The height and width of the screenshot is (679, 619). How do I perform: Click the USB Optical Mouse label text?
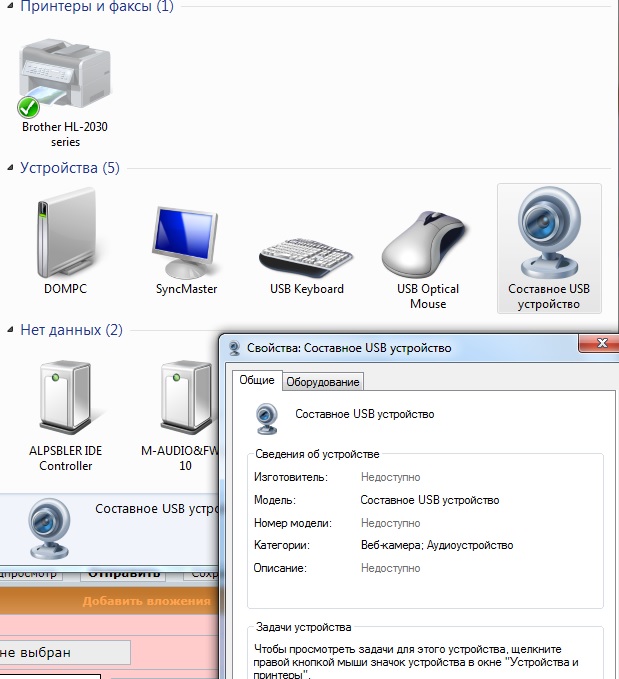[428, 296]
